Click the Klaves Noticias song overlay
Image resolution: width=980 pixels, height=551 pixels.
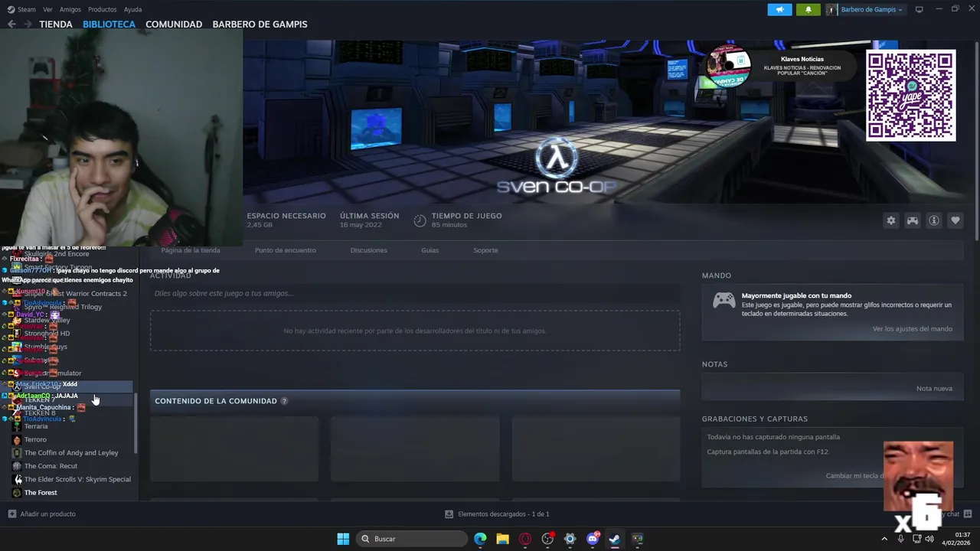click(781, 67)
